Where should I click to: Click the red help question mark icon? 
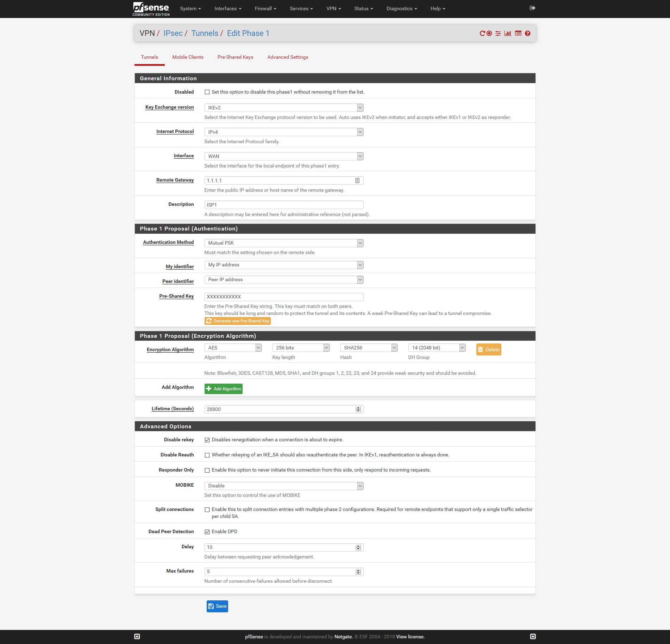pyautogui.click(x=527, y=33)
